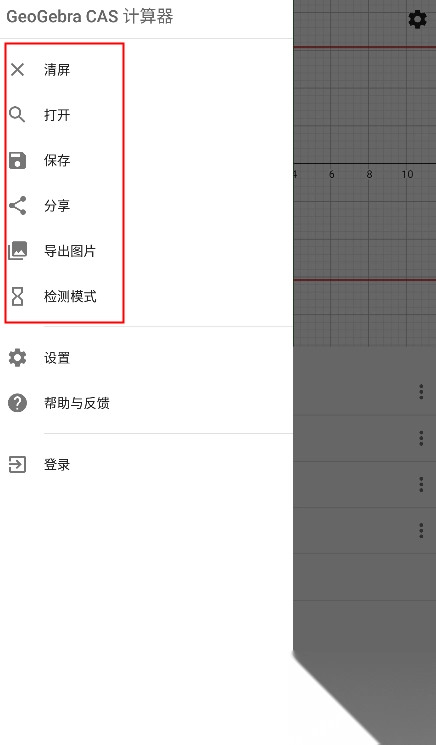Open graph settings gear at top right
This screenshot has height=745, width=436.
(417, 19)
